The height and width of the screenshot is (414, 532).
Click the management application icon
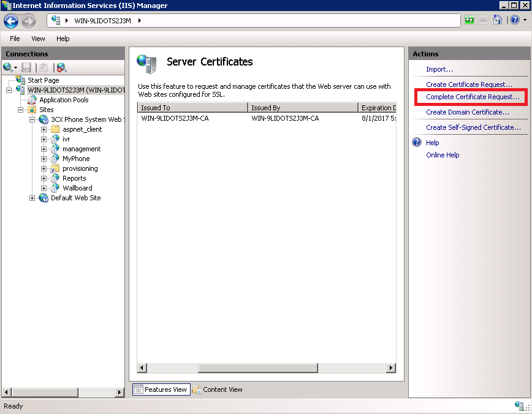(55, 149)
